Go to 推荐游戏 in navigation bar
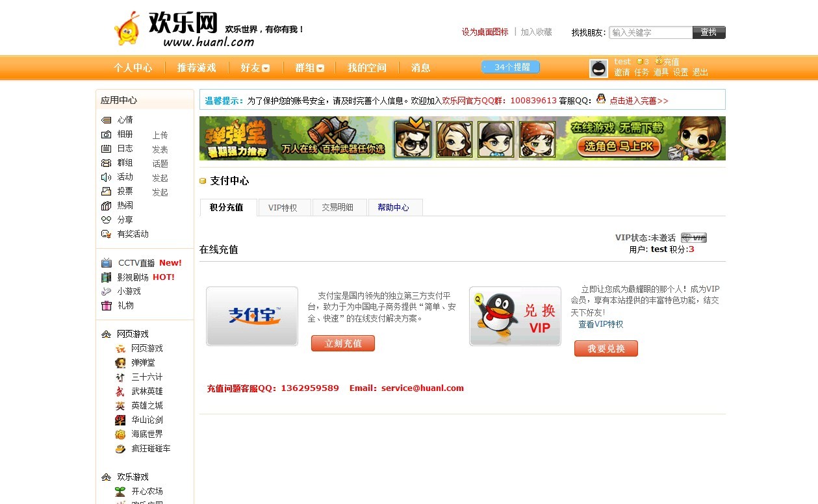 (x=197, y=68)
